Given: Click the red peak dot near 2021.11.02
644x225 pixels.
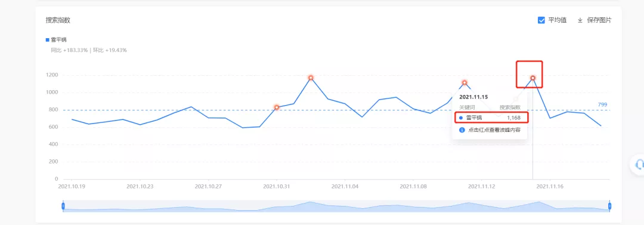Looking at the screenshot, I should tap(311, 78).
